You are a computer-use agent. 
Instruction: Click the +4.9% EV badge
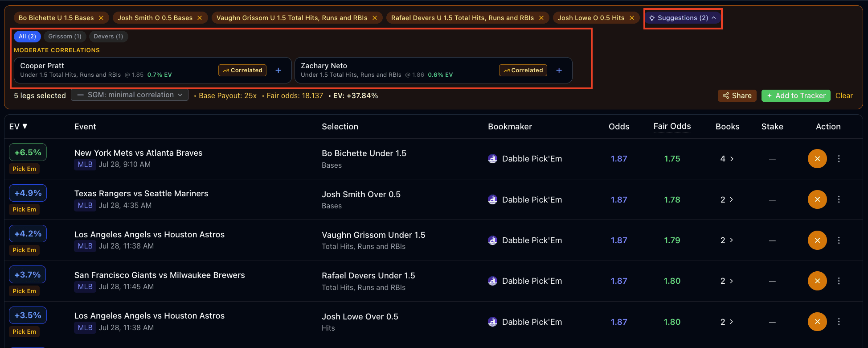click(x=28, y=193)
